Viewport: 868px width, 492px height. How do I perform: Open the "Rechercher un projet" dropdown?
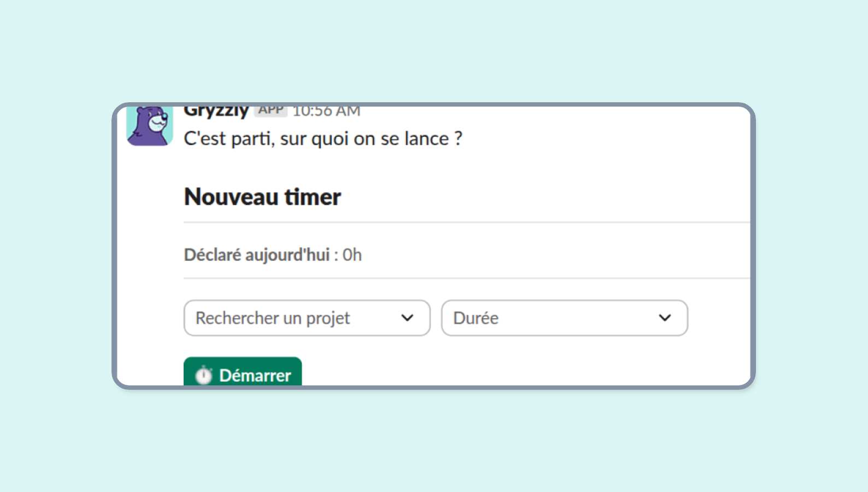307,318
